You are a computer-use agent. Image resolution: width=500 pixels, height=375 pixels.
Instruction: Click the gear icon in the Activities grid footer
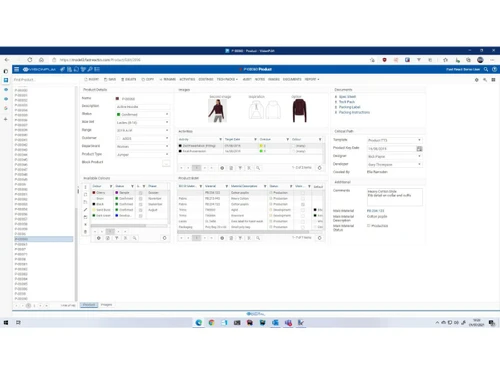pyautogui.click(x=222, y=168)
